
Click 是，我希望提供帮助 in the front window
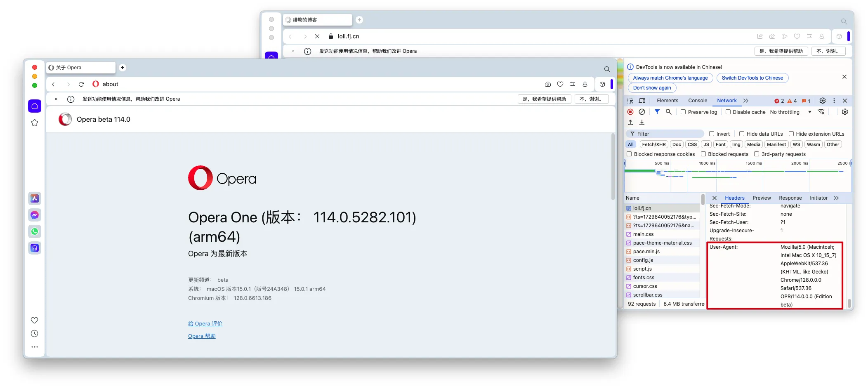pyautogui.click(x=545, y=99)
